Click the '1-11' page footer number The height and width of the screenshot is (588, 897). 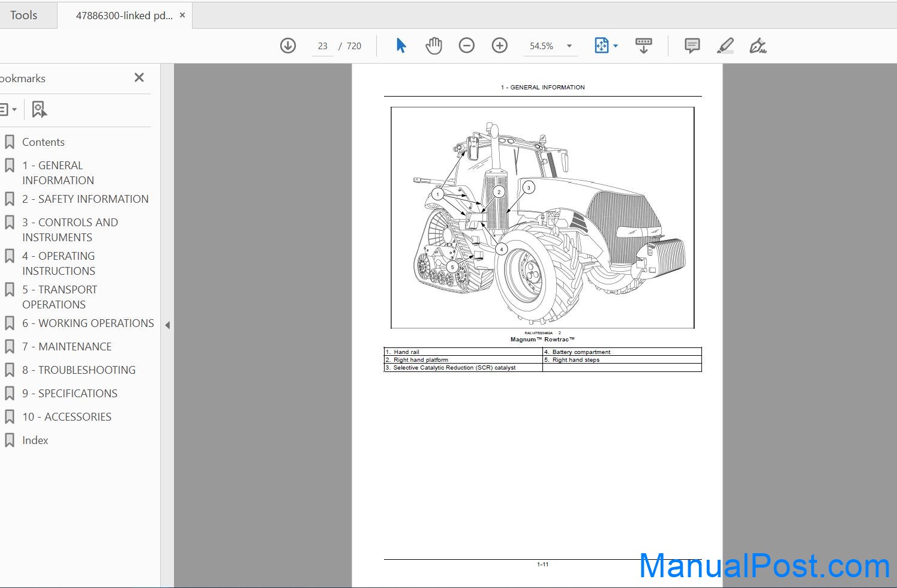[x=542, y=565]
